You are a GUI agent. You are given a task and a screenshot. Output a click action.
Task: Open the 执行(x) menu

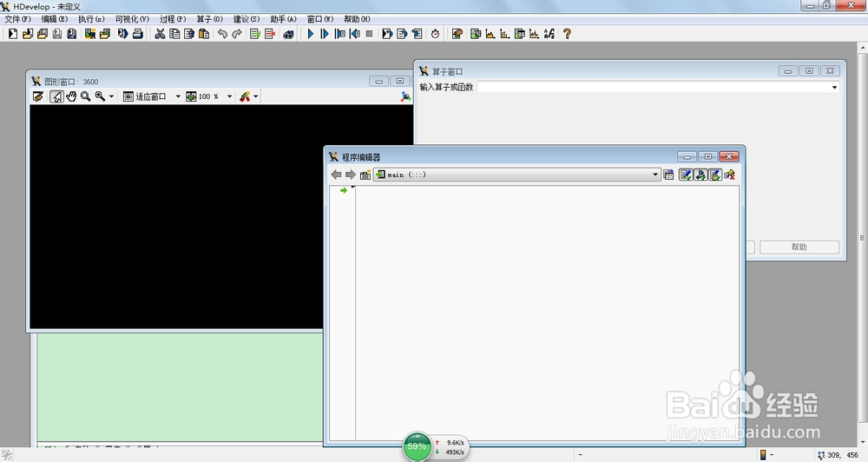point(91,19)
